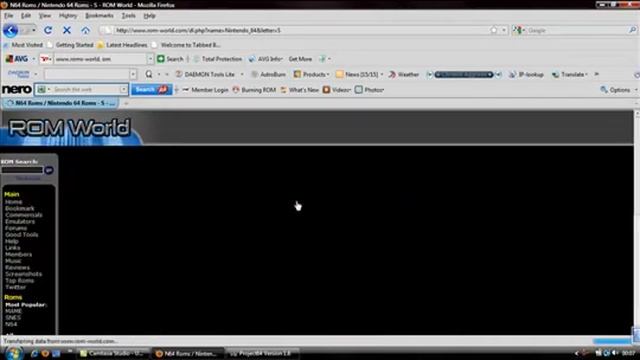Expand AVG search box dropdown arrow
The height and width of the screenshot is (360, 640).
point(150,59)
